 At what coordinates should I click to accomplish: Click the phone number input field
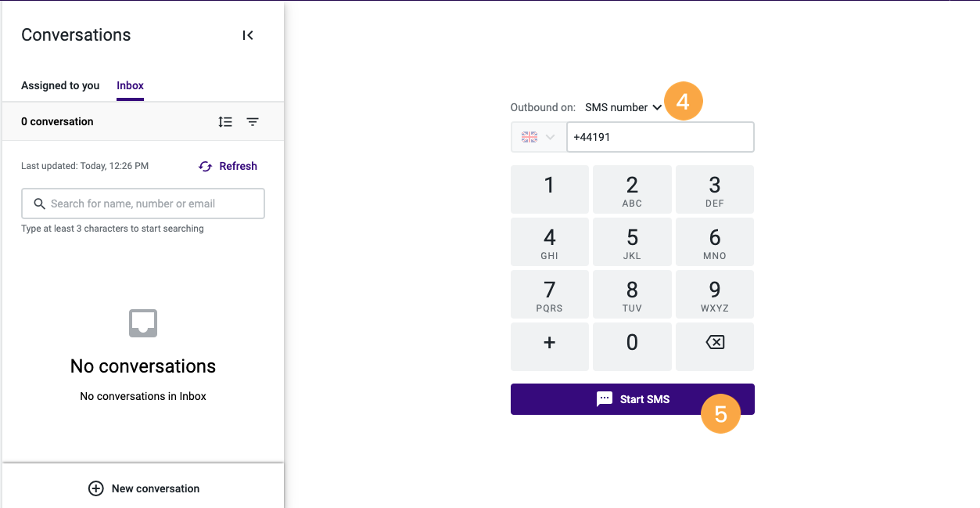660,137
